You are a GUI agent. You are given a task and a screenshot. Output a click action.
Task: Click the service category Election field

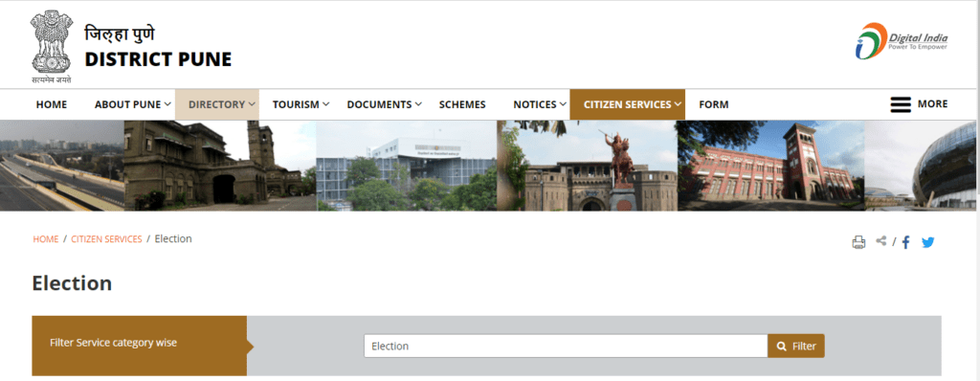tap(566, 346)
